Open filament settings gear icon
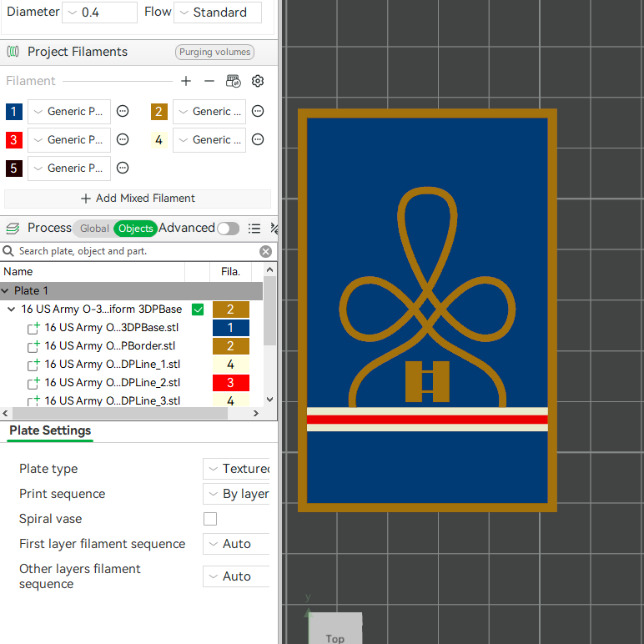644x644 pixels. tap(258, 81)
